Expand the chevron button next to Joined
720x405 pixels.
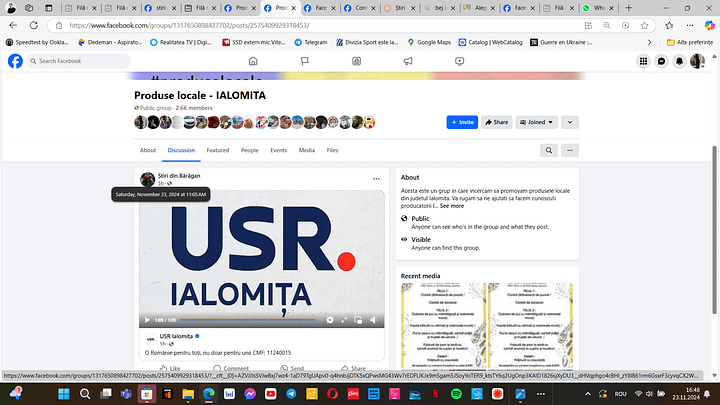(570, 122)
